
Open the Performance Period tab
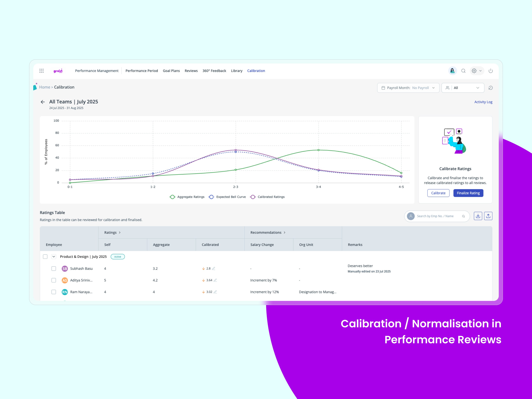pyautogui.click(x=142, y=71)
